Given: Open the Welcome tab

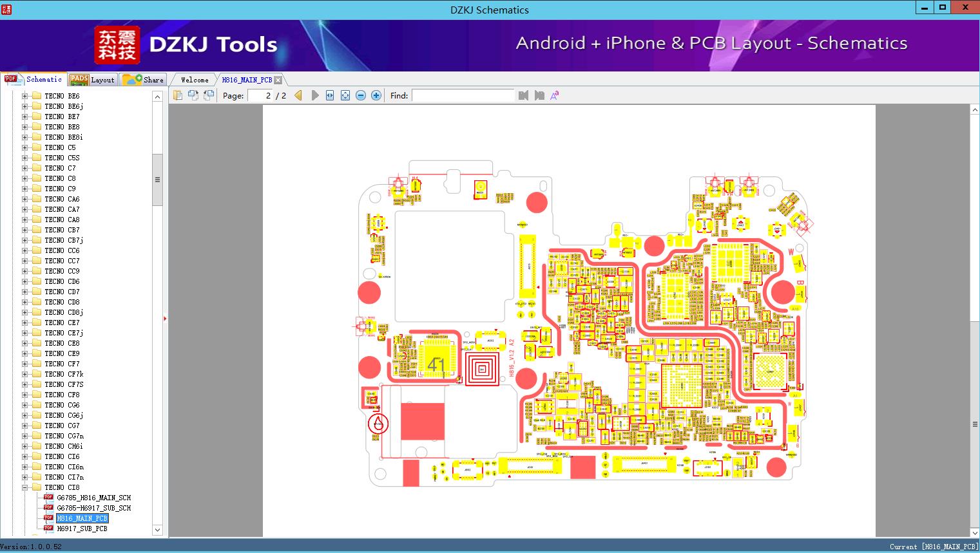Looking at the screenshot, I should [x=195, y=80].
